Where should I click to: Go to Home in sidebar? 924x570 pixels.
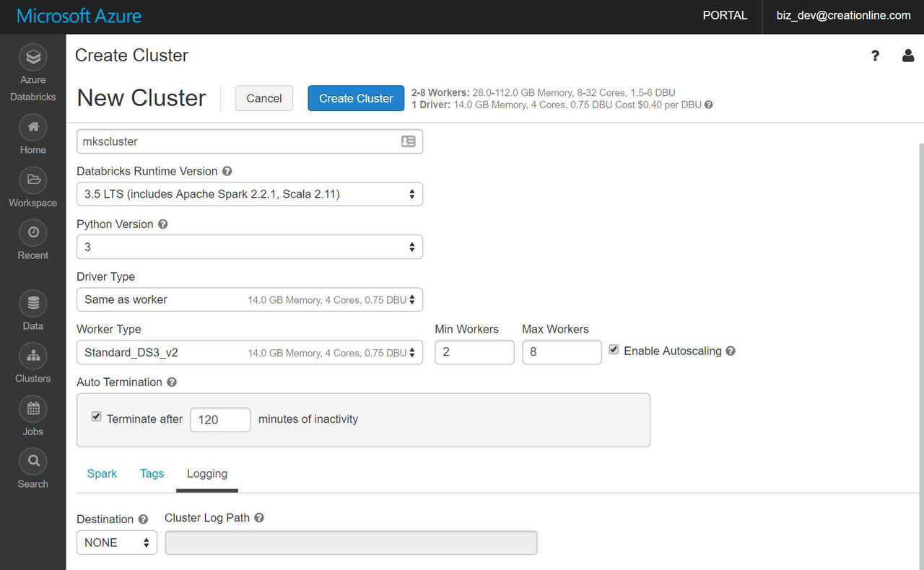click(33, 127)
